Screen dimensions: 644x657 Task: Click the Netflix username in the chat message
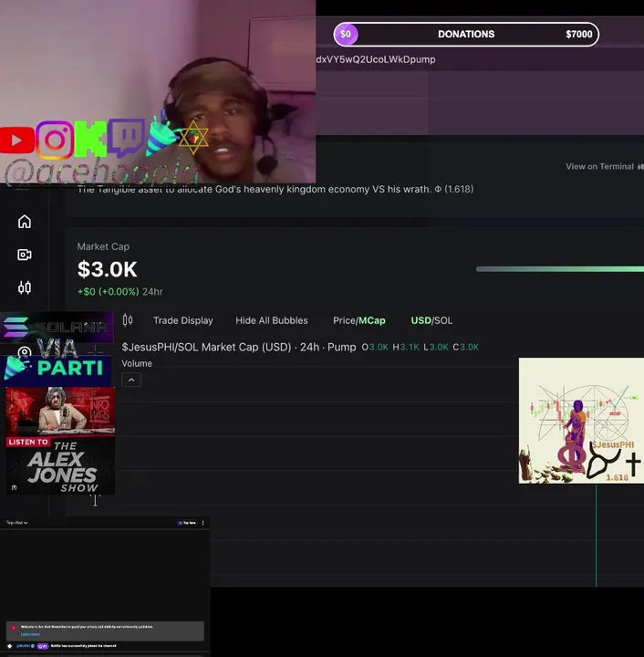coord(26,646)
